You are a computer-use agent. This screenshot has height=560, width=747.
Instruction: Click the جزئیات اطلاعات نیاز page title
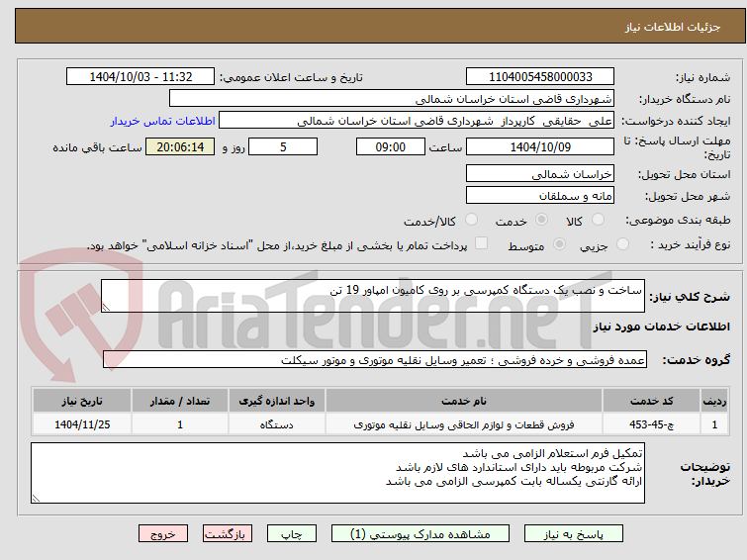[x=672, y=27]
